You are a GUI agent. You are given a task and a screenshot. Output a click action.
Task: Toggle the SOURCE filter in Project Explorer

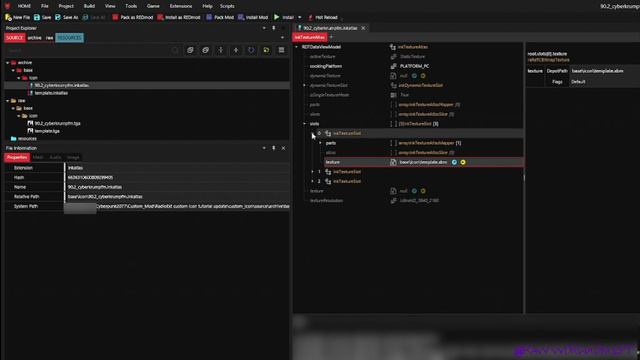[x=15, y=38]
